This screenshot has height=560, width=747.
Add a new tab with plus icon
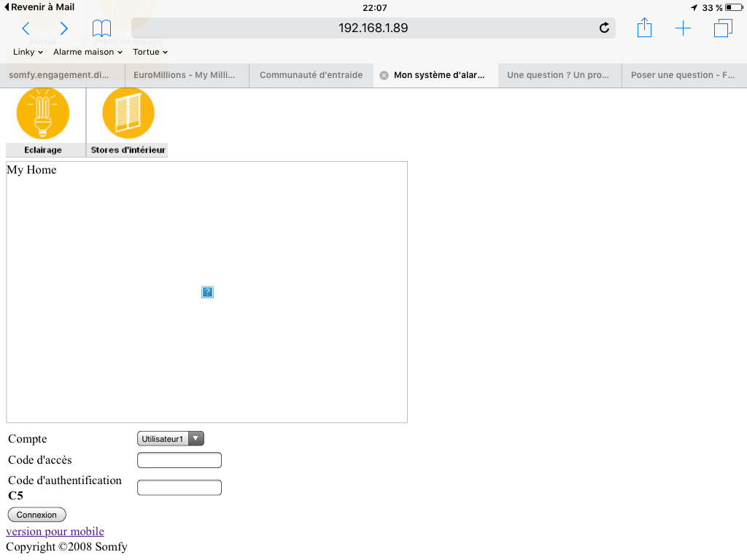[x=683, y=28]
